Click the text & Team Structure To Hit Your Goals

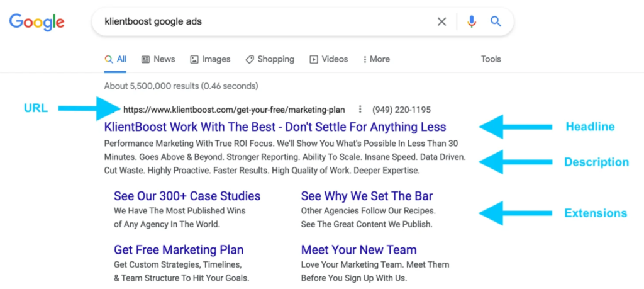(182, 278)
